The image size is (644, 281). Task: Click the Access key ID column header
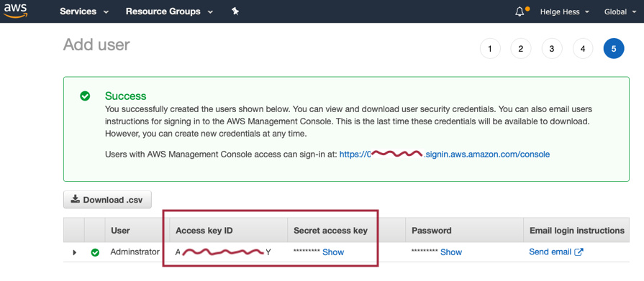tap(204, 231)
